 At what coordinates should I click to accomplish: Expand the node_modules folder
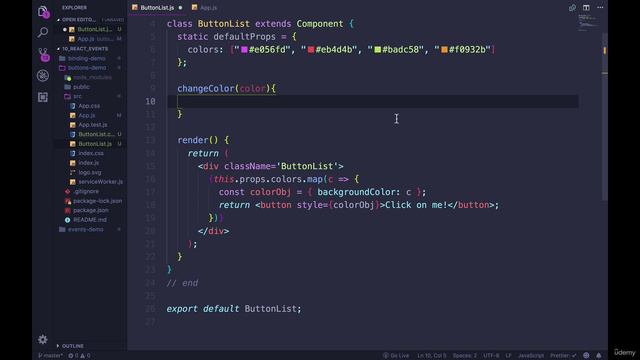click(92, 78)
